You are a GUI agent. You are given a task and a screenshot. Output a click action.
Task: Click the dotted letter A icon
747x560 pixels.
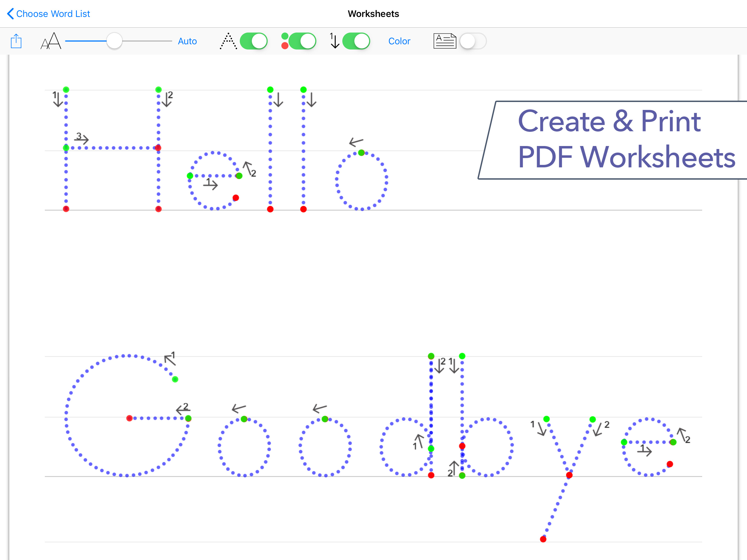point(228,41)
